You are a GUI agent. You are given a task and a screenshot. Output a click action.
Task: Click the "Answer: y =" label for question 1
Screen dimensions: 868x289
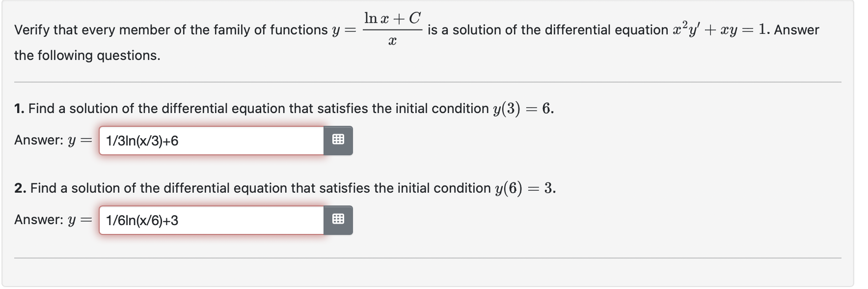53,141
